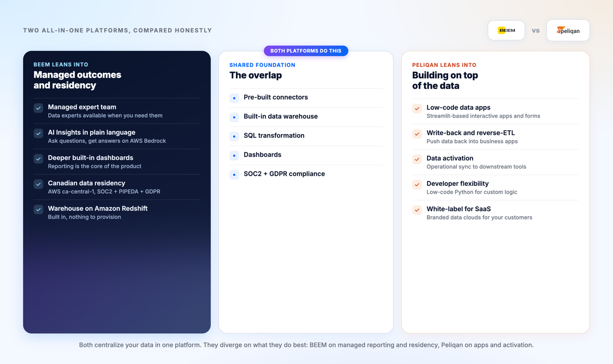Image resolution: width=613 pixels, height=364 pixels.
Task: Click the BEEM logo badge
Action: pos(506,30)
